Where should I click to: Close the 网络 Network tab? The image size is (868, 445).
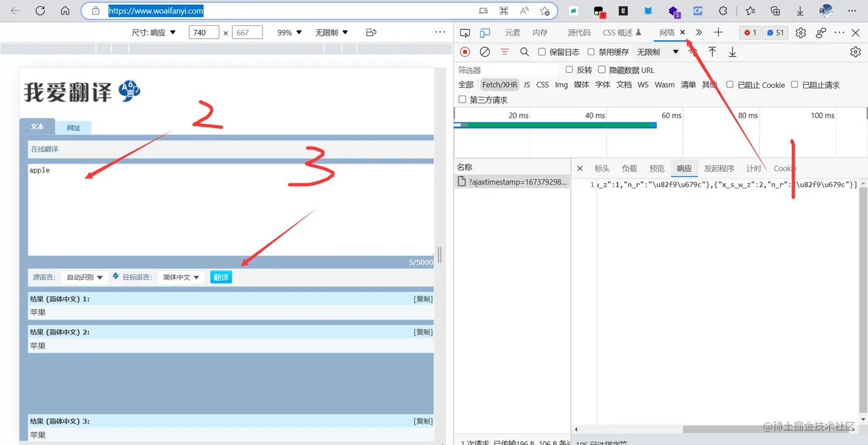(683, 33)
